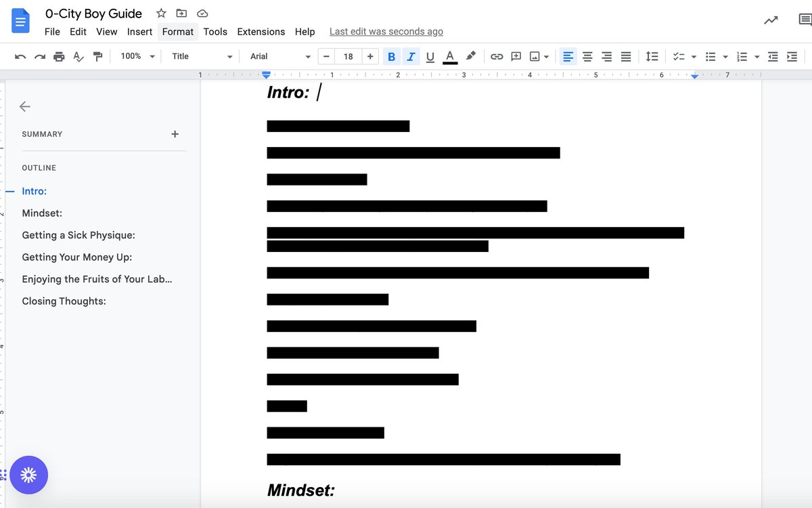
Task: Click the left indent marker on ruler
Action: [x=266, y=75]
